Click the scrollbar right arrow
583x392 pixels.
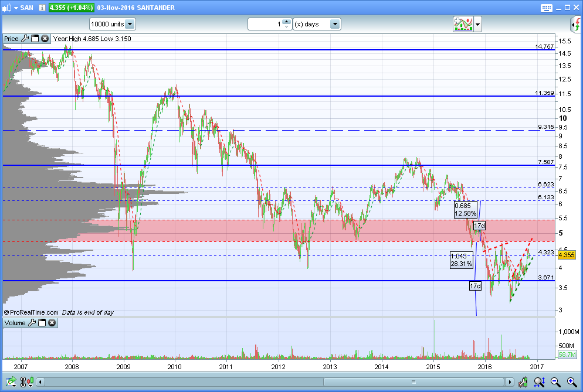pyautogui.click(x=509, y=382)
